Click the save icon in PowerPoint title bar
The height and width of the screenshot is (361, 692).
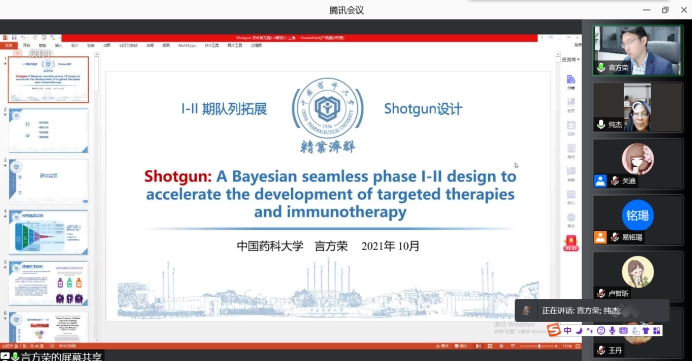tap(14, 38)
